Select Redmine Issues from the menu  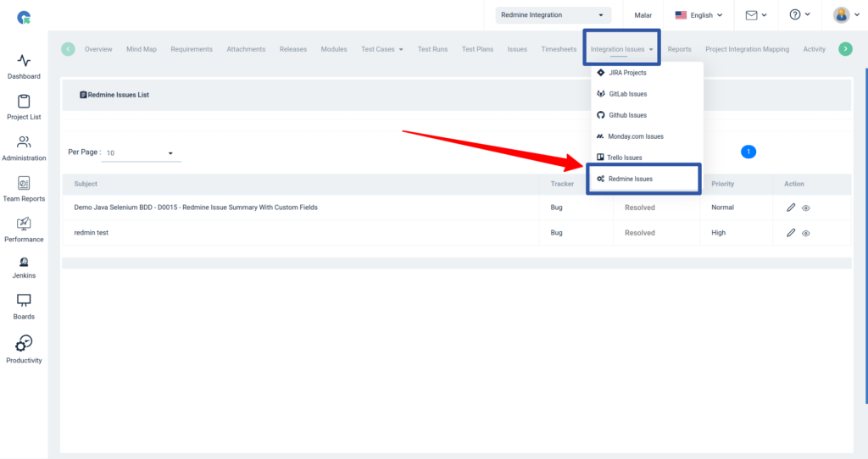(630, 179)
